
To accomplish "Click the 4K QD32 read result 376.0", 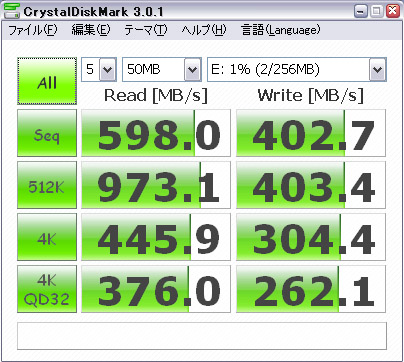I will [156, 289].
